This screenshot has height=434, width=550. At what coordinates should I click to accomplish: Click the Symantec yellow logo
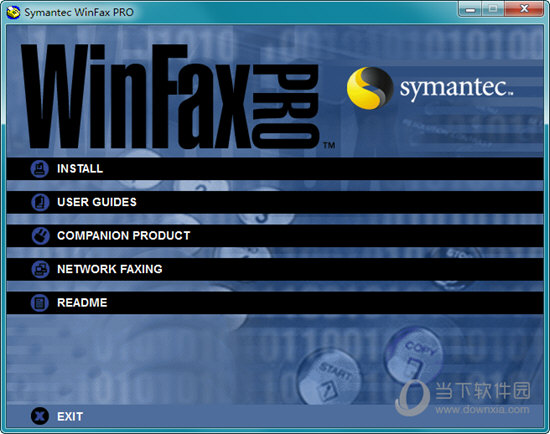(370, 88)
